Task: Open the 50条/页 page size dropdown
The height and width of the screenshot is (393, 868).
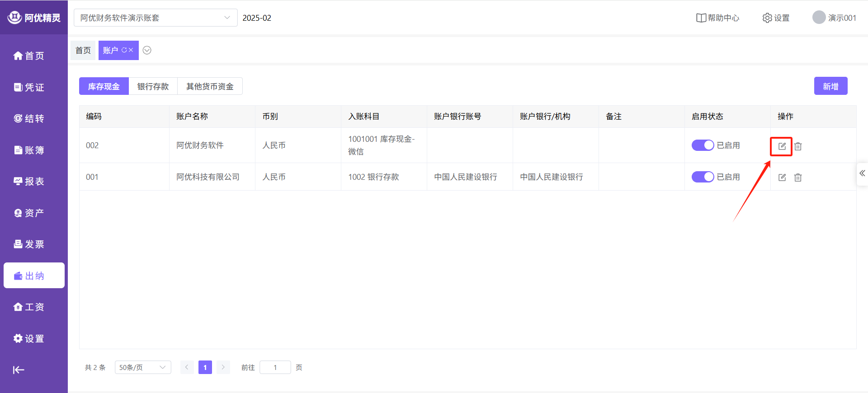Action: tap(142, 368)
